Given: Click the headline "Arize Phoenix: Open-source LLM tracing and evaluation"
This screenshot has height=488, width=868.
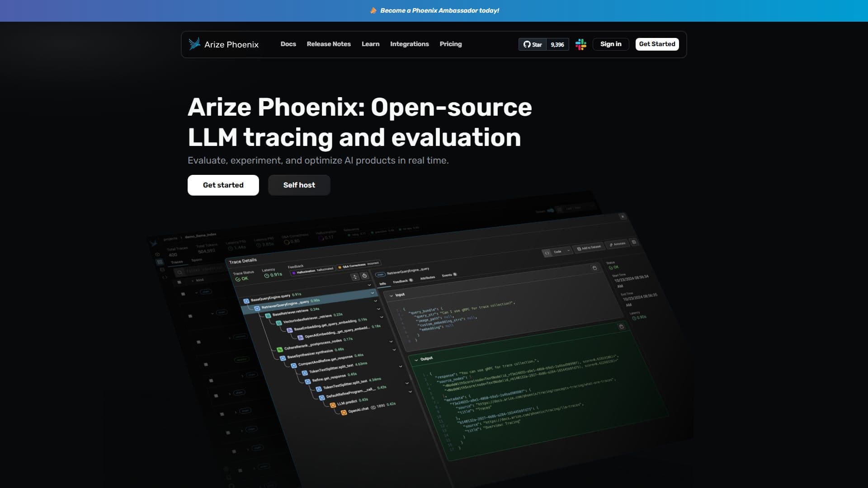Looking at the screenshot, I should tap(360, 122).
